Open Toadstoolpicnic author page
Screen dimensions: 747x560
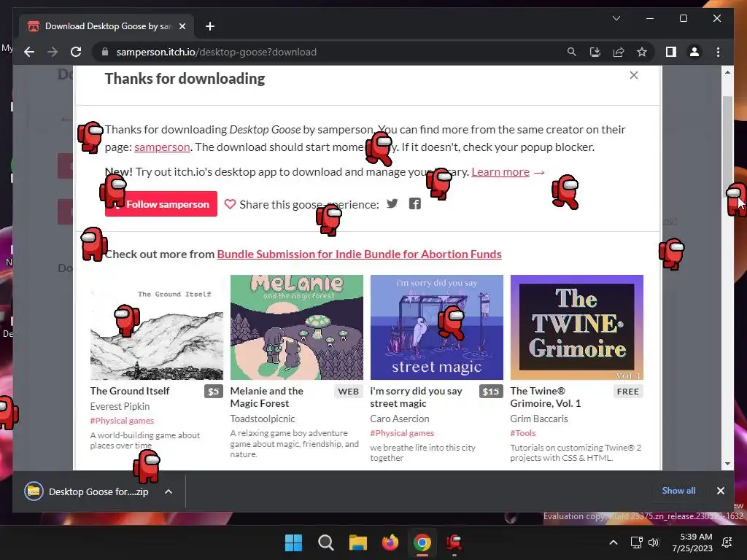pyautogui.click(x=263, y=419)
